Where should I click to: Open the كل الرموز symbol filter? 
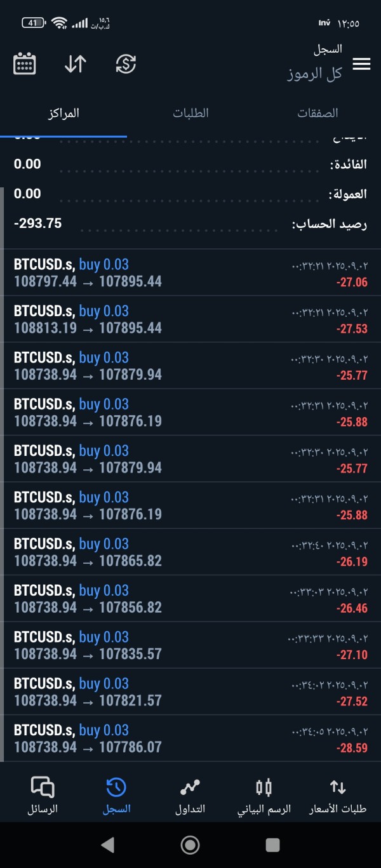314,74
